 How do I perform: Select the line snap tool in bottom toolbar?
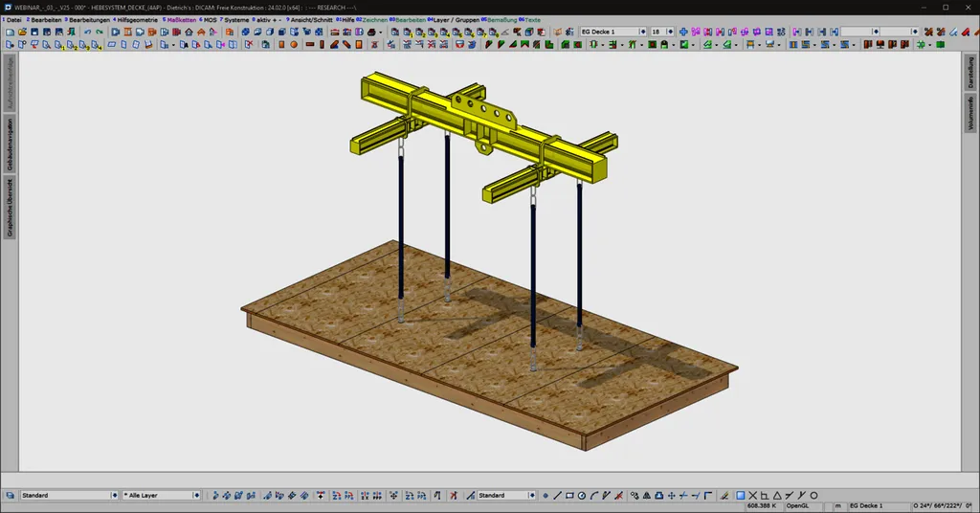coord(557,496)
